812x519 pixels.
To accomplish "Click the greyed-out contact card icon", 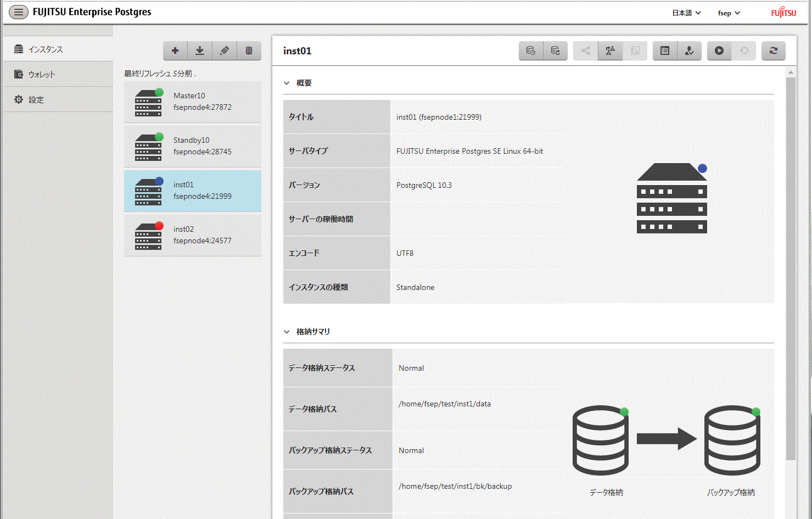I will coord(635,51).
